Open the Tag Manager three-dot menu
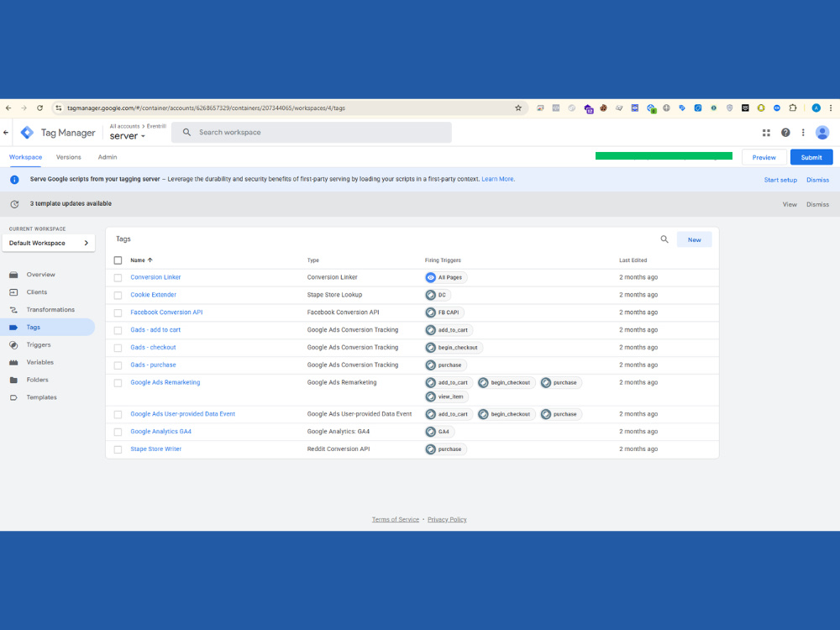This screenshot has height=630, width=840. [x=803, y=133]
